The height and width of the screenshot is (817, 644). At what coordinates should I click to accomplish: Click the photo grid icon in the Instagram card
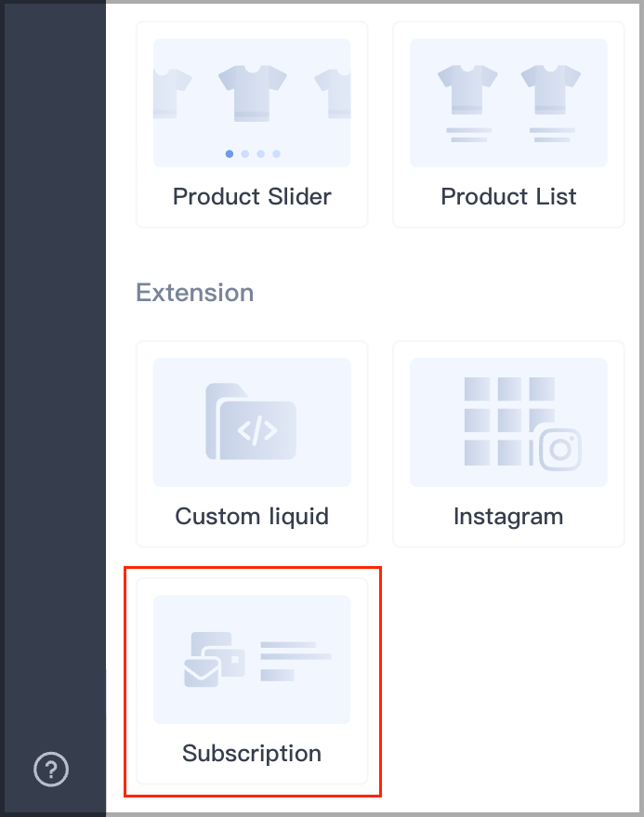pyautogui.click(x=509, y=421)
